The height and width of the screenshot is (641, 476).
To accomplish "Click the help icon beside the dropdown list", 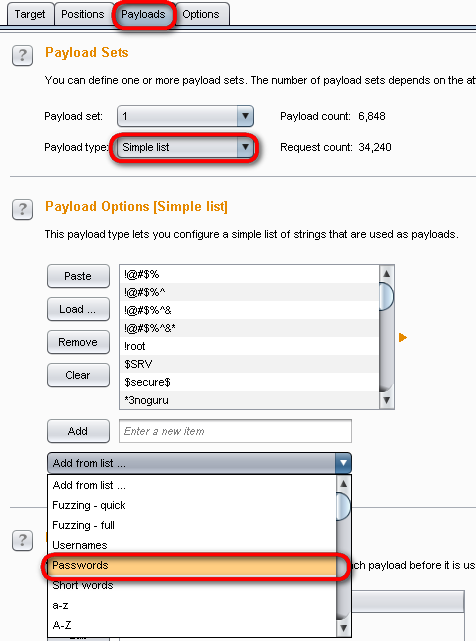I will (22, 540).
